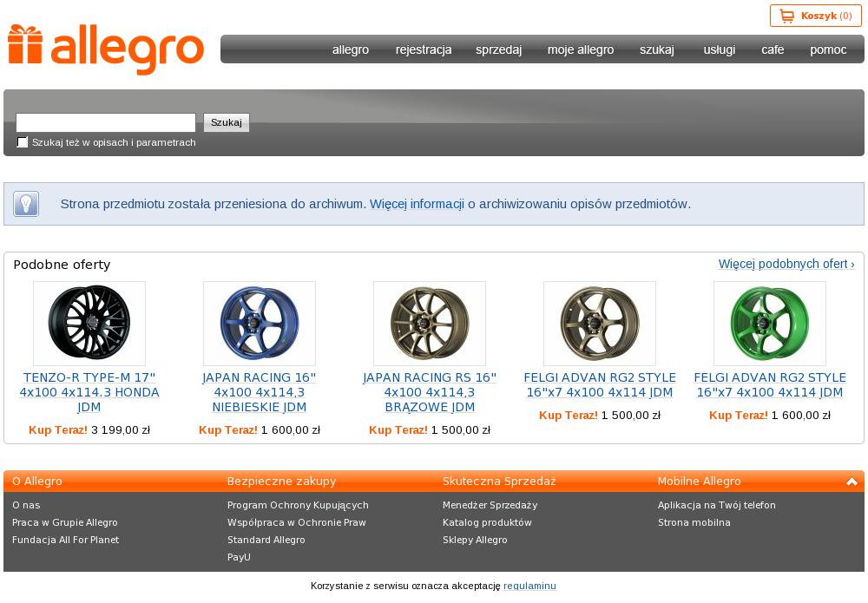Open the 1 500,00 zł Advan RG2 wheel image
Image resolution: width=868 pixels, height=603 pixels.
tap(600, 323)
